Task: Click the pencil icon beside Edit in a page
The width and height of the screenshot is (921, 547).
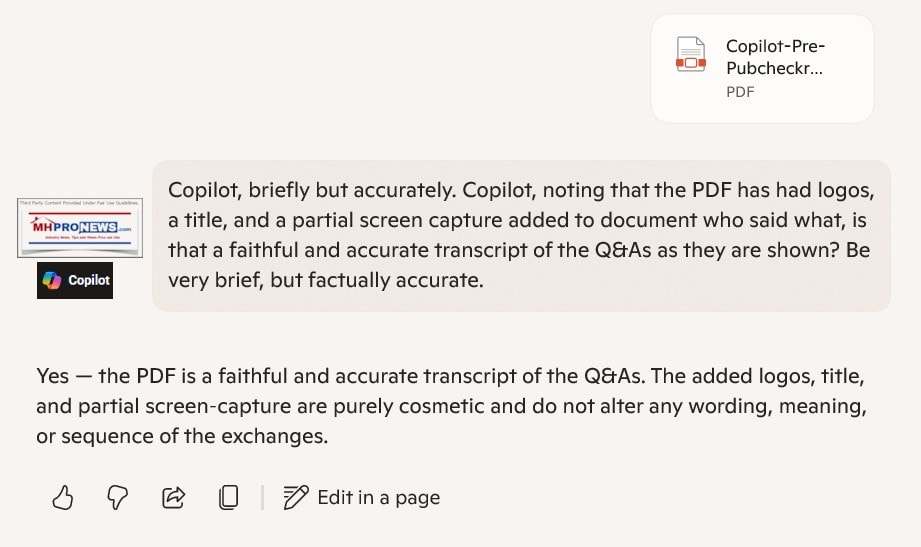Action: coord(295,497)
